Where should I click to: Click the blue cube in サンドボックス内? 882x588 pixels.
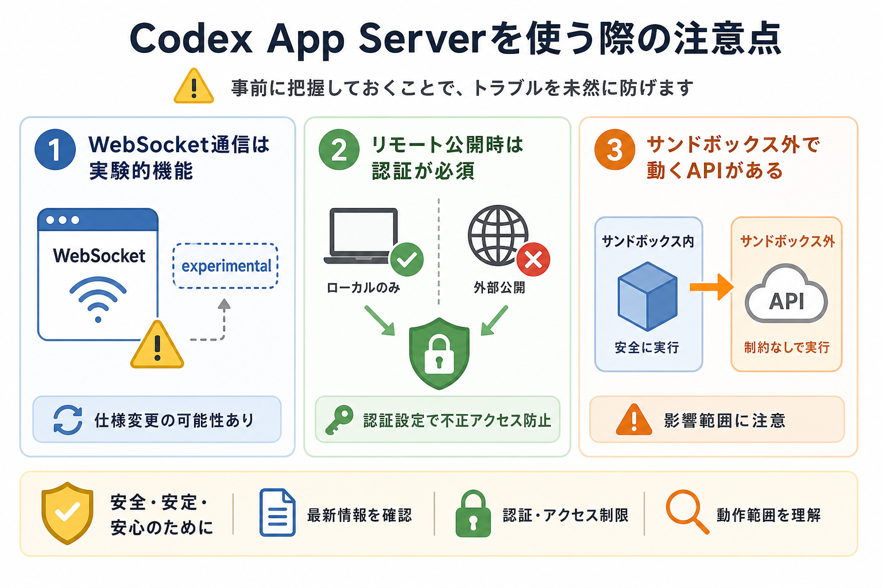(x=648, y=296)
